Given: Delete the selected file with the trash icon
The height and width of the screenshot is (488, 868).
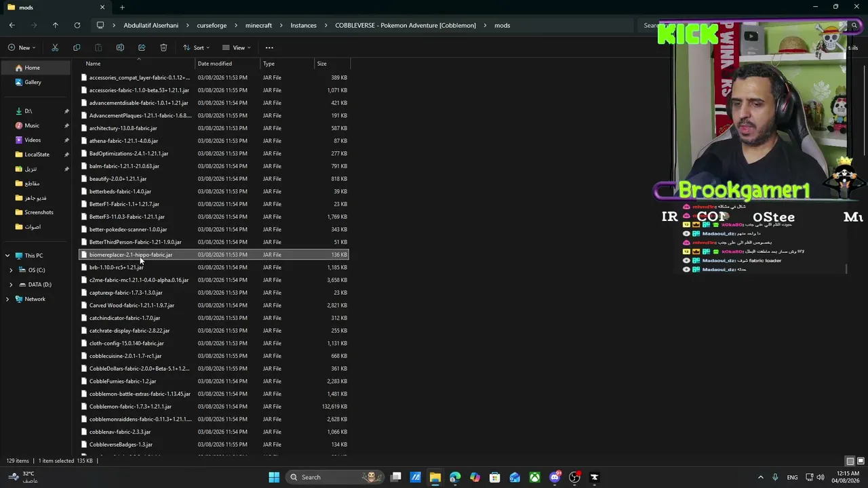Looking at the screenshot, I should [x=163, y=47].
